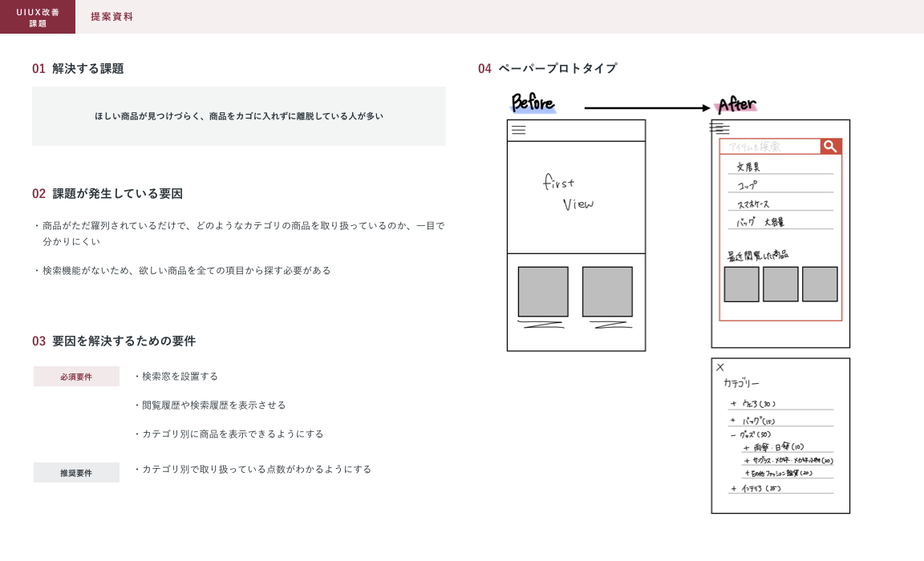Select the スマホケース search suggestion
This screenshot has height=561, width=924.
click(753, 204)
